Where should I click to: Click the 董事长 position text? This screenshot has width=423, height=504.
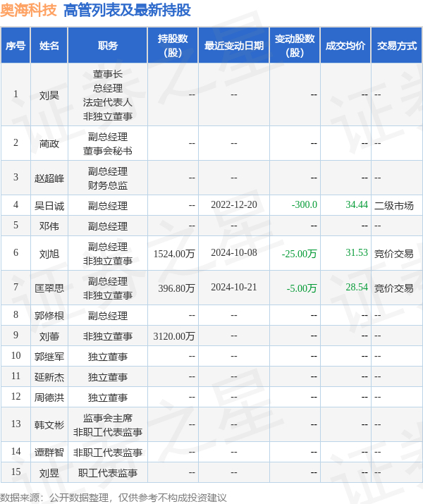point(108,74)
